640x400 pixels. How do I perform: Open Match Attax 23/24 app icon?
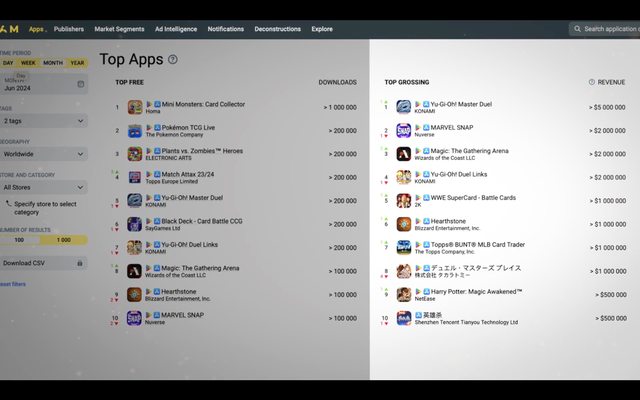(135, 178)
